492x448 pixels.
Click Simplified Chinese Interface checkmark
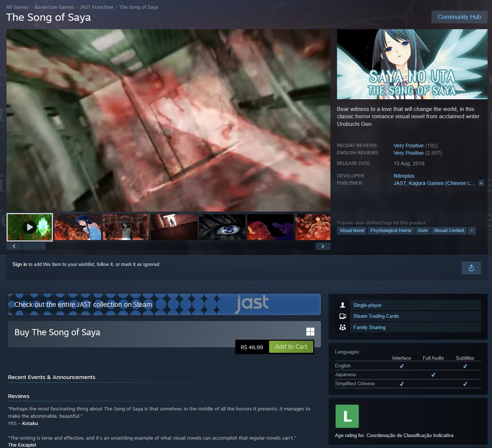[x=401, y=384]
